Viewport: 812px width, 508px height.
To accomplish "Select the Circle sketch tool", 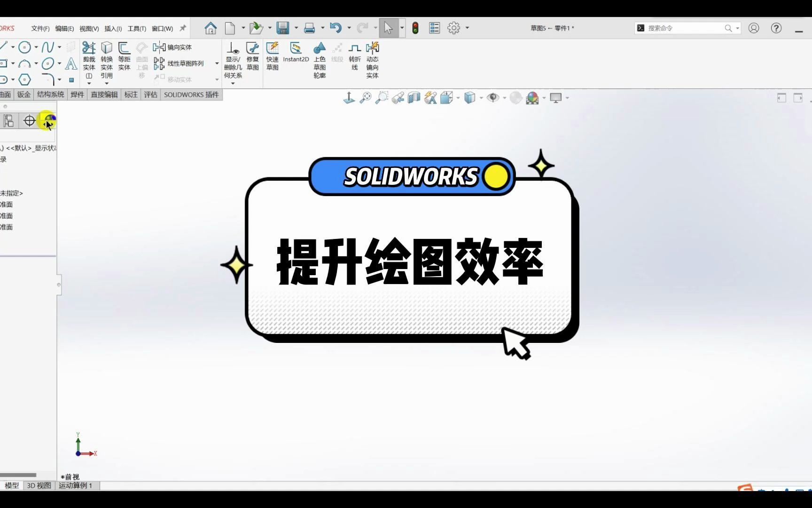I will tap(24, 47).
